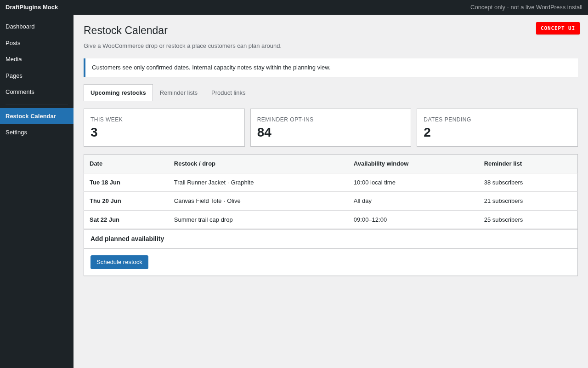Viewport: 588px width, 368px height.
Task: Open Media in the sidebar
Action: (x=37, y=59)
